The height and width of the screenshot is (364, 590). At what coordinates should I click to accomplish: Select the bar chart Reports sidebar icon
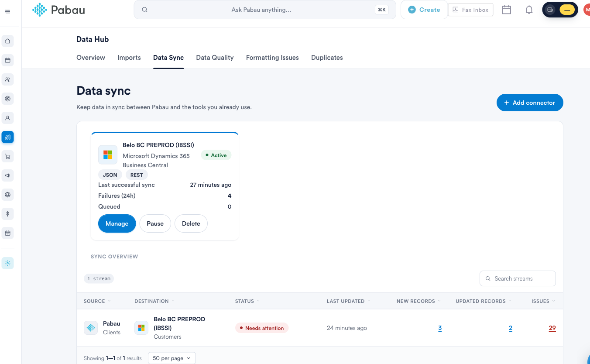click(7, 137)
